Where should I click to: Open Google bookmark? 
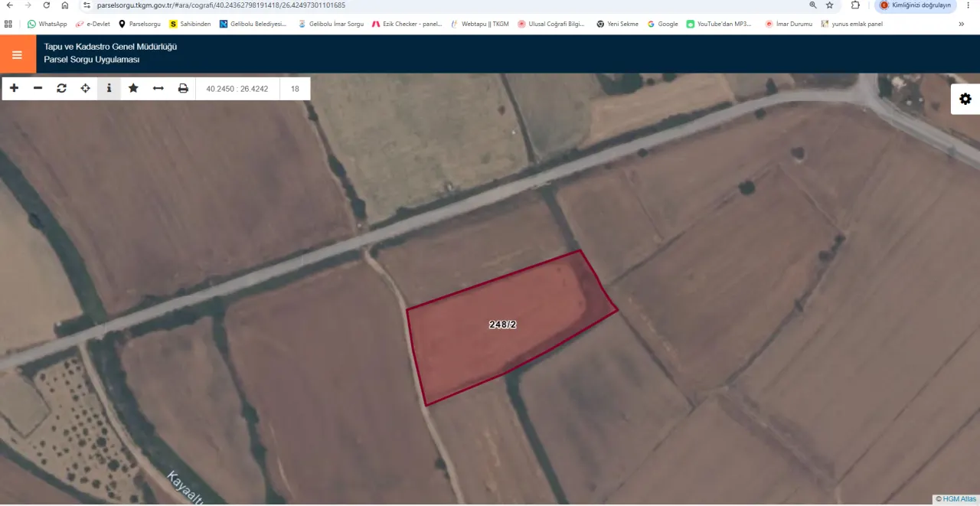(662, 24)
